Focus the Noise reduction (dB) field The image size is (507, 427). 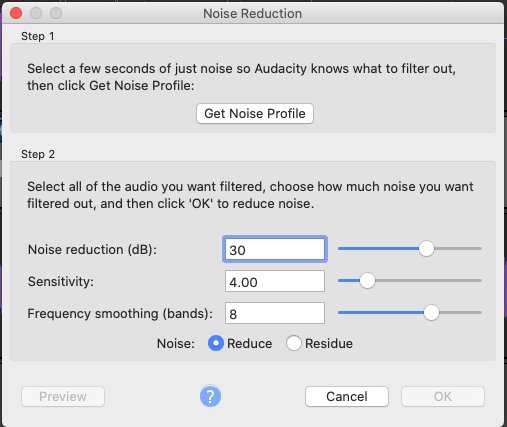click(x=275, y=249)
